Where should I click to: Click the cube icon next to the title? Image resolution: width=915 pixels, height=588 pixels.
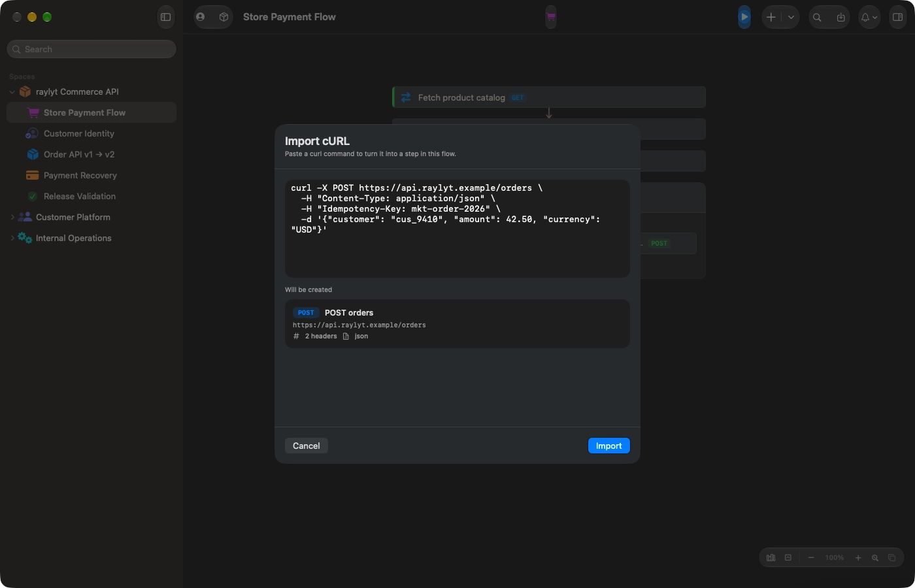pos(224,17)
